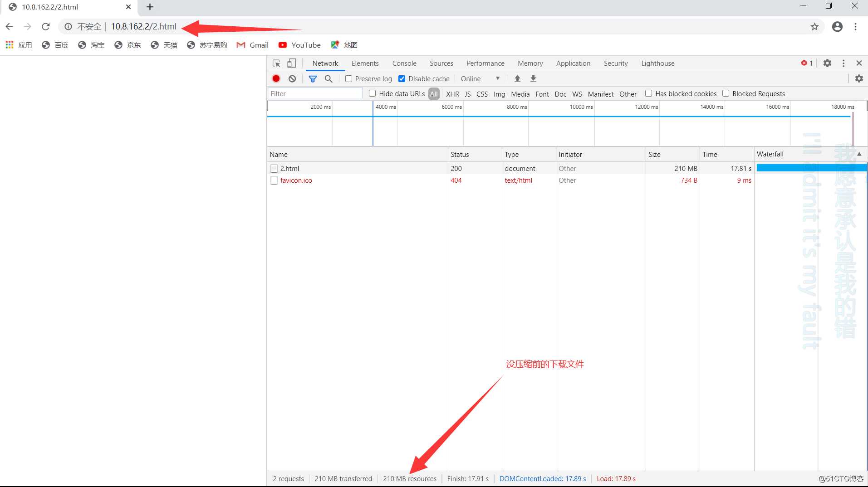Viewport: 868px width, 487px height.
Task: Select the All request type filter
Action: [434, 94]
